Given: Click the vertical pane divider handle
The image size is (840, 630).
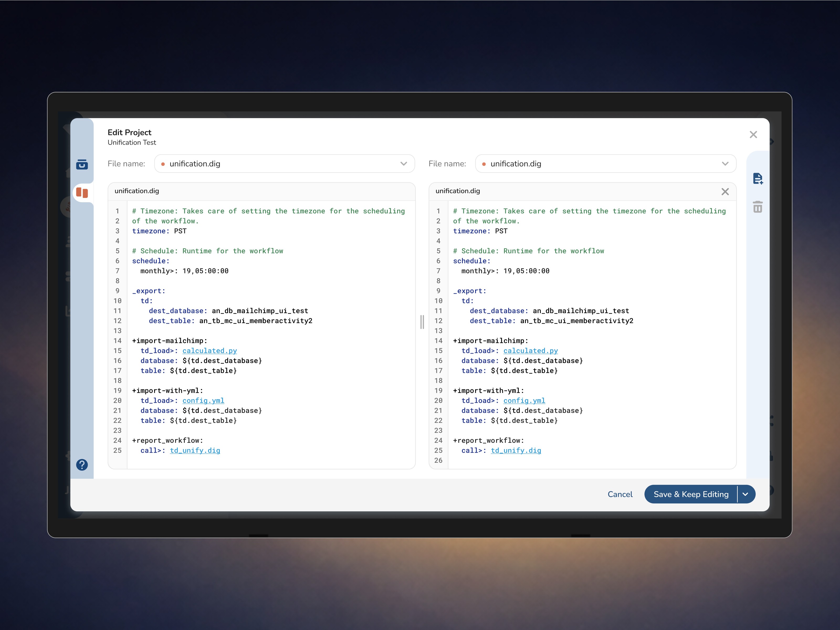Looking at the screenshot, I should coord(422,322).
